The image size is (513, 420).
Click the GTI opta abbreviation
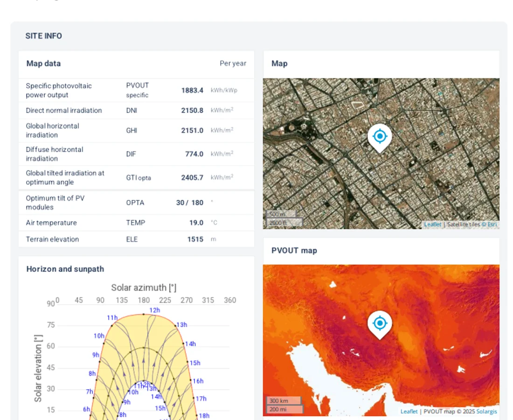pyautogui.click(x=139, y=178)
